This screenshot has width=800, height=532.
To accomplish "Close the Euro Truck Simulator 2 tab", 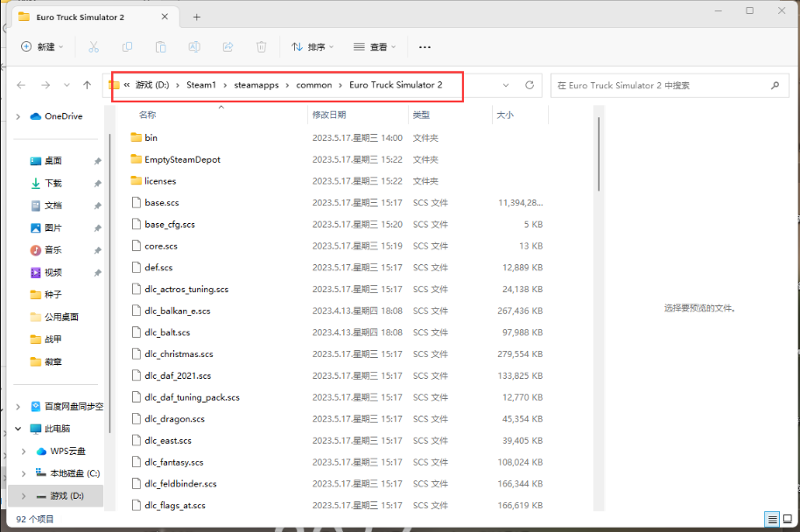I will (x=165, y=17).
